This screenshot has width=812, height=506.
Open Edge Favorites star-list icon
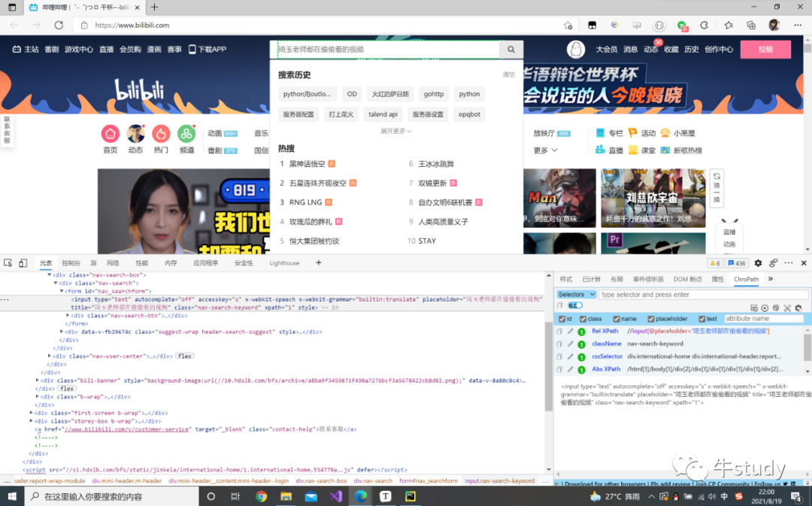[x=729, y=25]
